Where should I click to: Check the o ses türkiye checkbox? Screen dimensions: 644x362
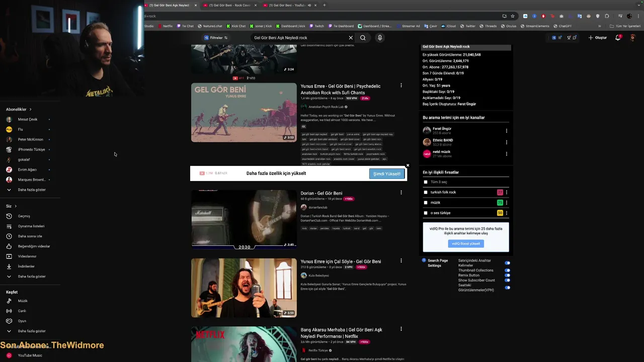(x=426, y=213)
